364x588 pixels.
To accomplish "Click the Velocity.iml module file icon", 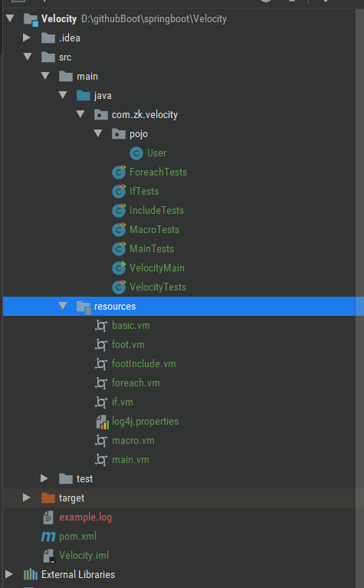I will [49, 556].
